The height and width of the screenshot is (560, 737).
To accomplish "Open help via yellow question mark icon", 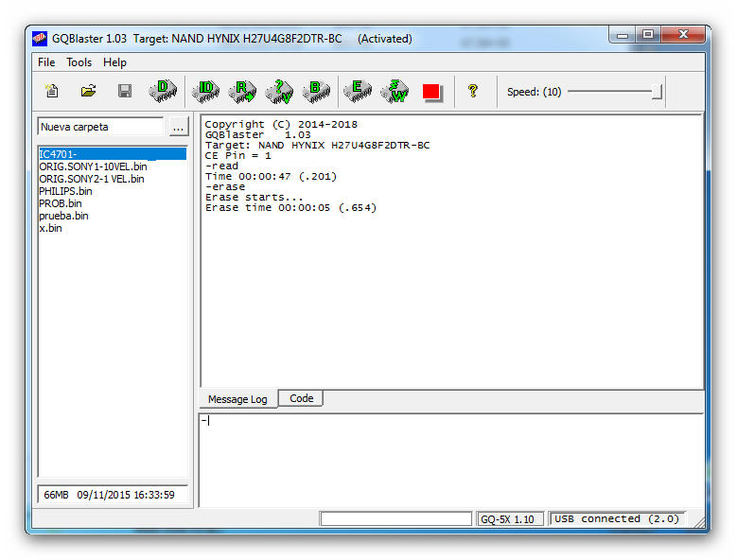I will (473, 91).
